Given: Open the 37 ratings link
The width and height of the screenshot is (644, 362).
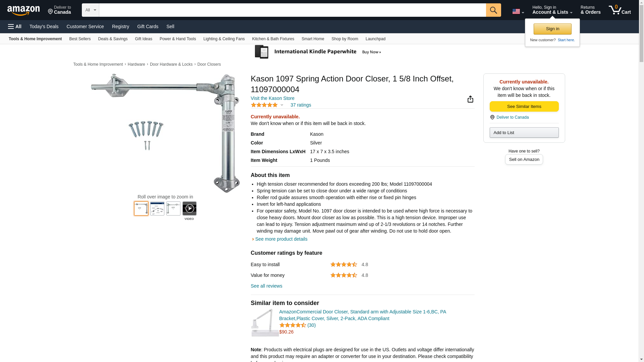Looking at the screenshot, I should (x=301, y=105).
